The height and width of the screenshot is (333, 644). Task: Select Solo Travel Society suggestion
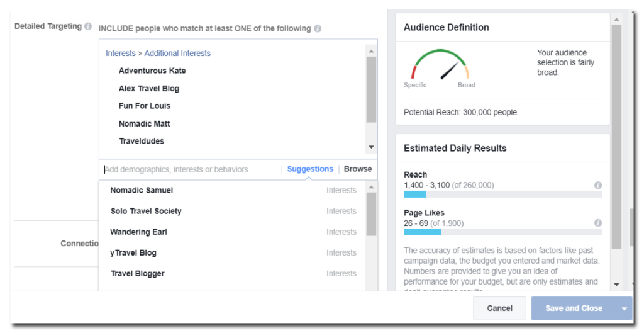click(x=232, y=212)
